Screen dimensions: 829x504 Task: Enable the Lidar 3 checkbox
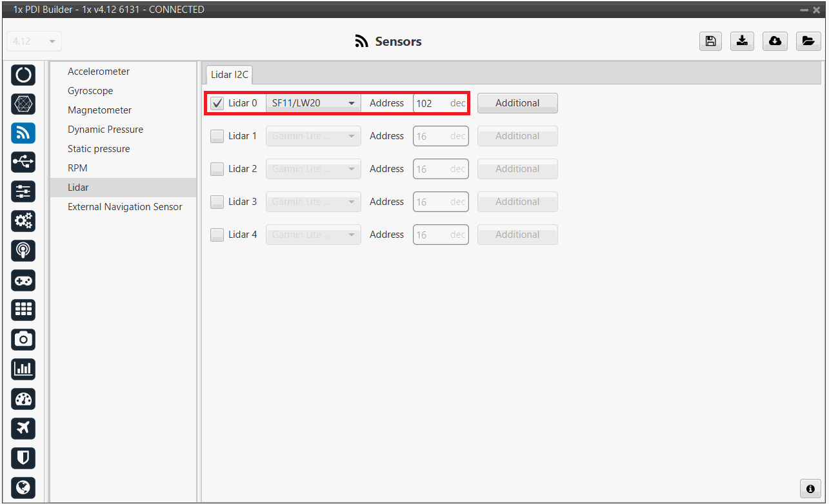pos(217,202)
